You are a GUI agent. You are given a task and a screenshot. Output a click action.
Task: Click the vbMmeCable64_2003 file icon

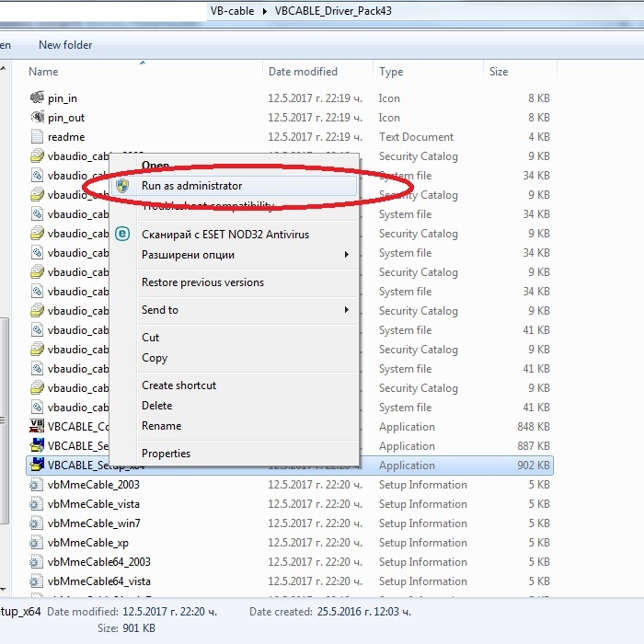tap(36, 561)
